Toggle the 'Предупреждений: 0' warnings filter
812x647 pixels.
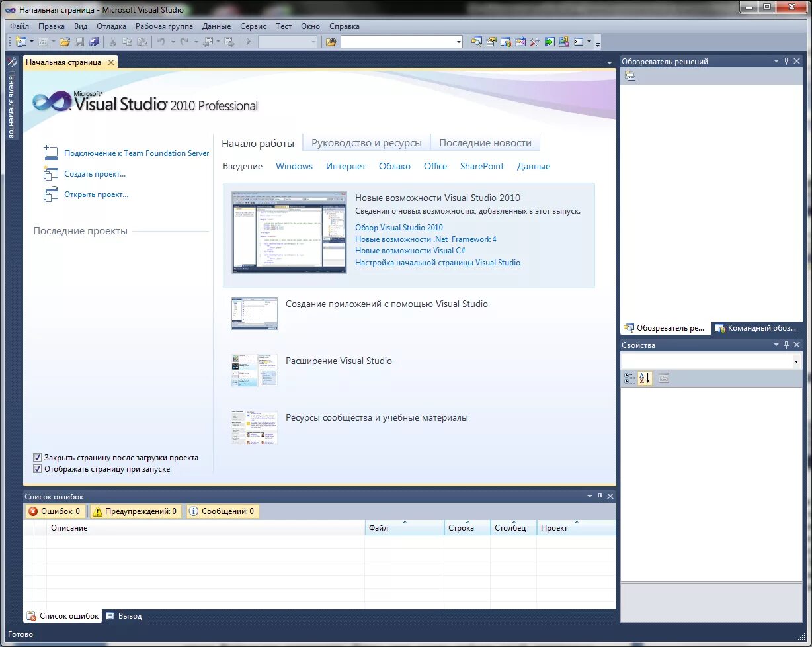point(134,511)
